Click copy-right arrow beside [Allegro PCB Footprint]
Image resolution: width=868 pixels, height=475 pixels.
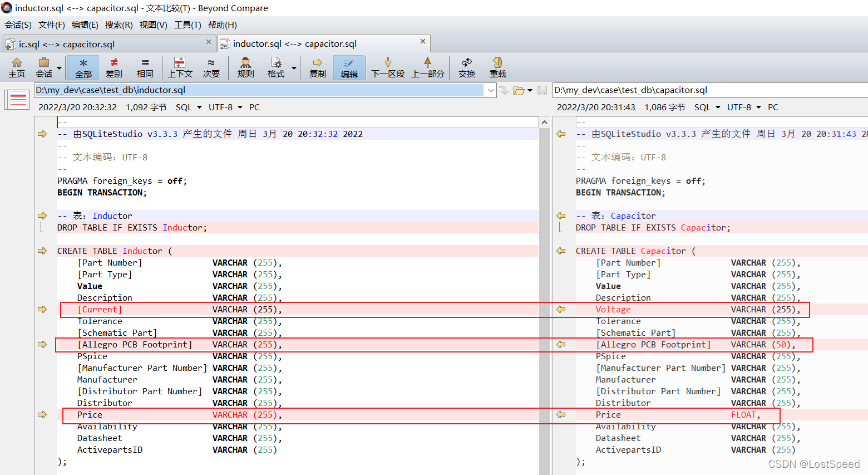42,344
